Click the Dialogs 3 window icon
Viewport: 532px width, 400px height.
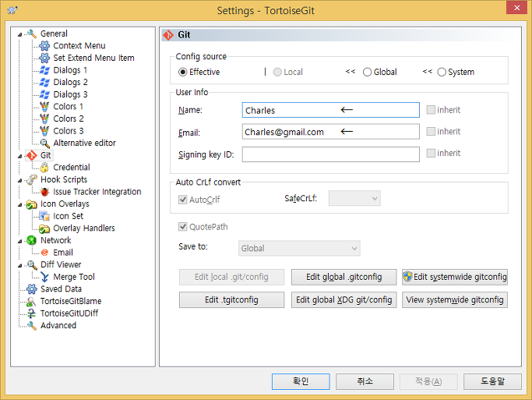click(x=44, y=94)
